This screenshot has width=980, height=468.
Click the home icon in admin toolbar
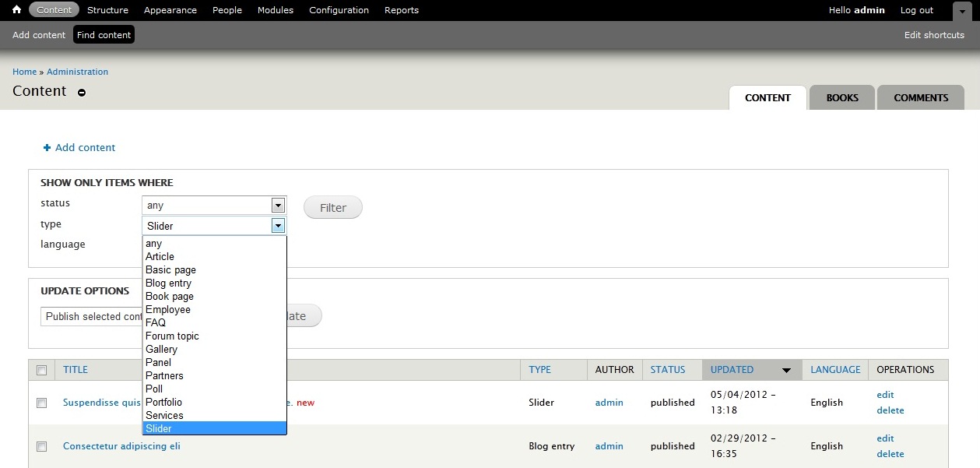[x=16, y=10]
